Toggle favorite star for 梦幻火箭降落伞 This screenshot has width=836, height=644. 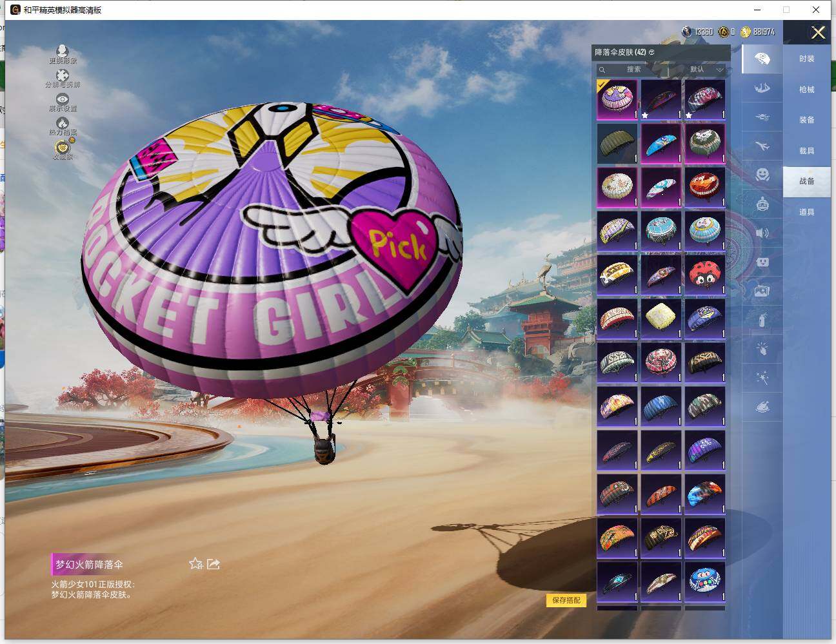tap(195, 564)
